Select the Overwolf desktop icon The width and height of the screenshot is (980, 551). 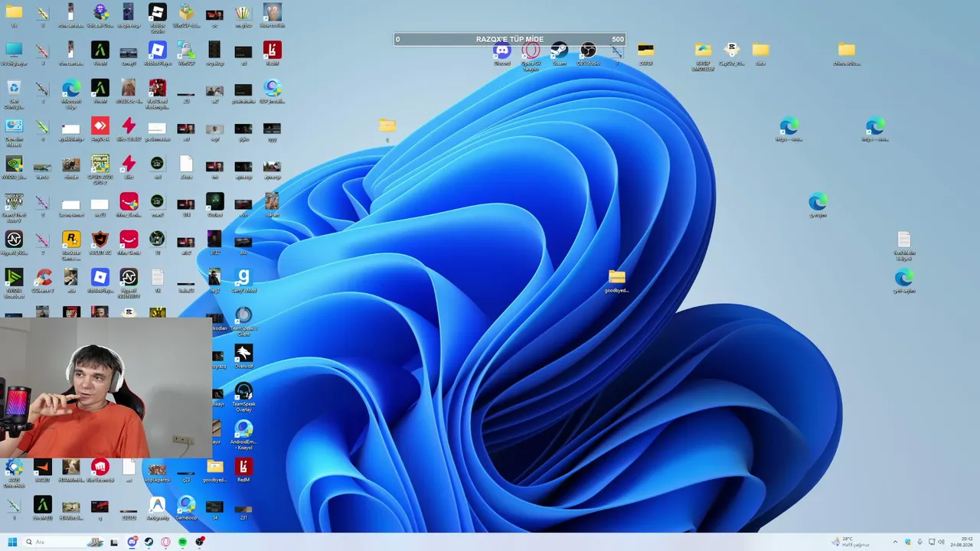[x=243, y=357]
